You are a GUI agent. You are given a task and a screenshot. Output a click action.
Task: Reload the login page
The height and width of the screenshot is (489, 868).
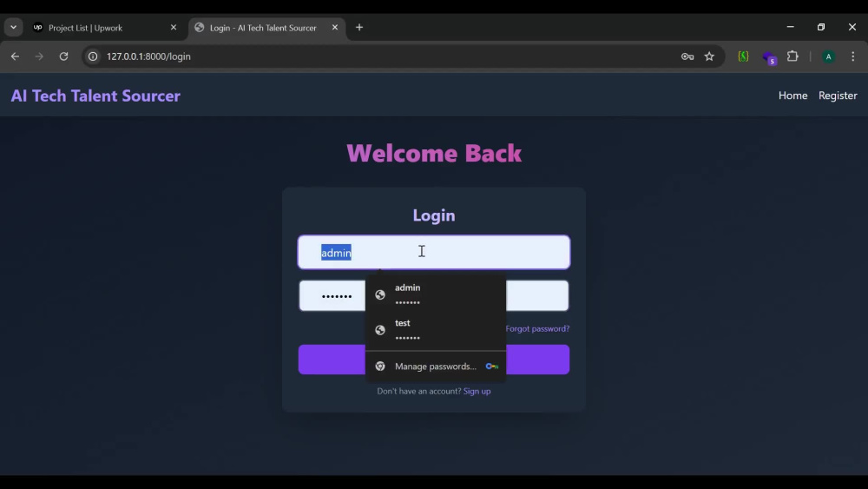click(x=63, y=56)
